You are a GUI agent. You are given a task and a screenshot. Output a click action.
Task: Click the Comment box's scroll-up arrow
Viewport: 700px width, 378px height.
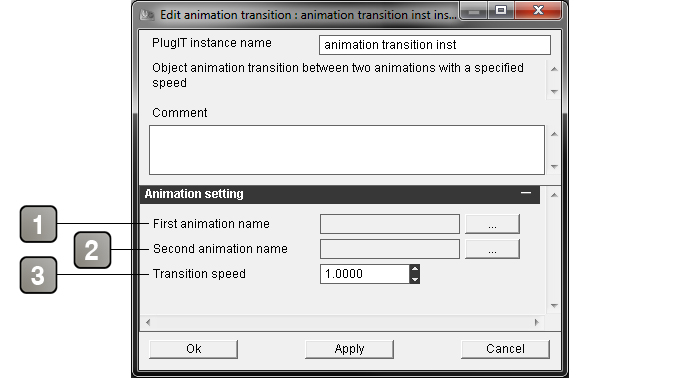click(554, 134)
